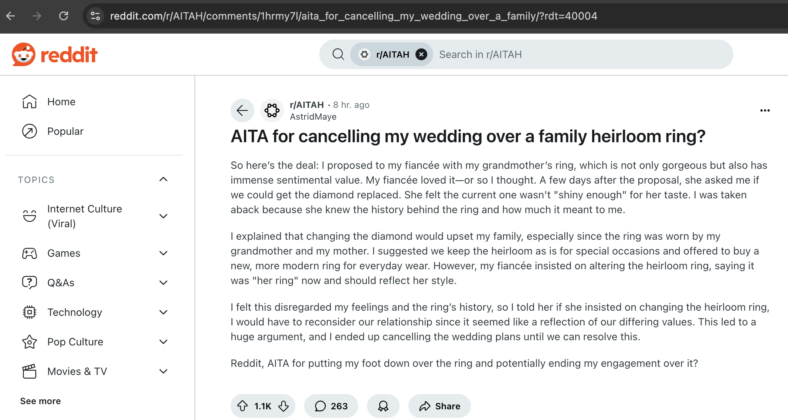The width and height of the screenshot is (788, 420).
Task: Click See more under topics
Action: tap(40, 401)
